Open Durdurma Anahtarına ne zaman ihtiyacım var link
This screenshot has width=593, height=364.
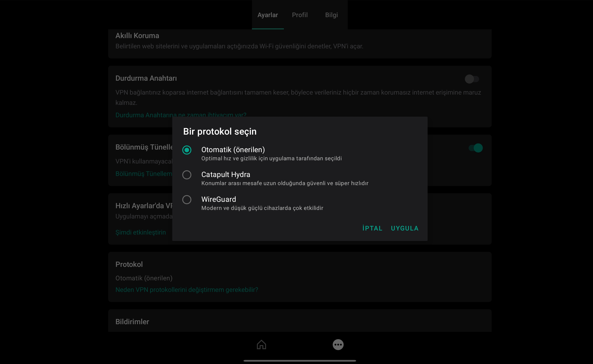[x=145, y=115]
